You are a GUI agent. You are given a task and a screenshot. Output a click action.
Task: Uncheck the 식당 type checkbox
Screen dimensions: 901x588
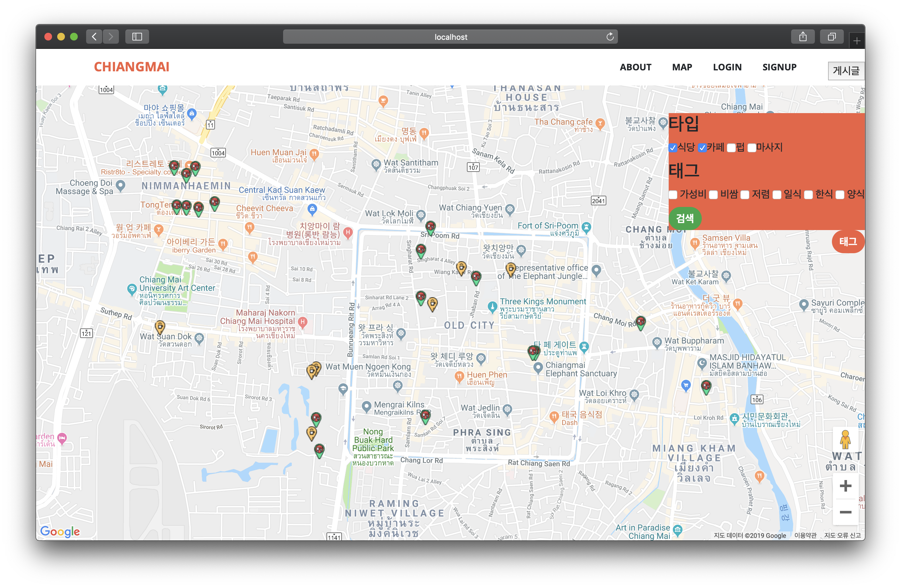click(x=673, y=148)
